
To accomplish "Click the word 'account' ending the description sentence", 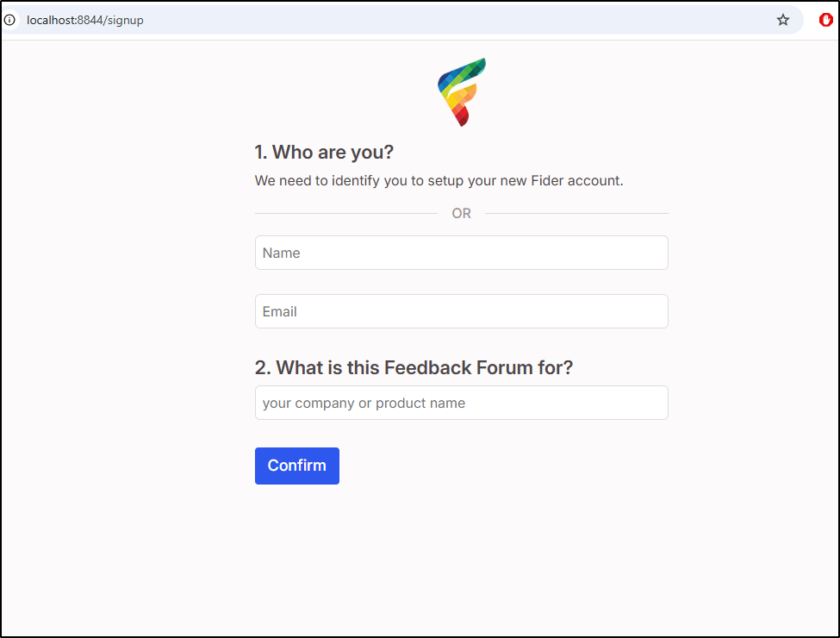I will 594,181.
